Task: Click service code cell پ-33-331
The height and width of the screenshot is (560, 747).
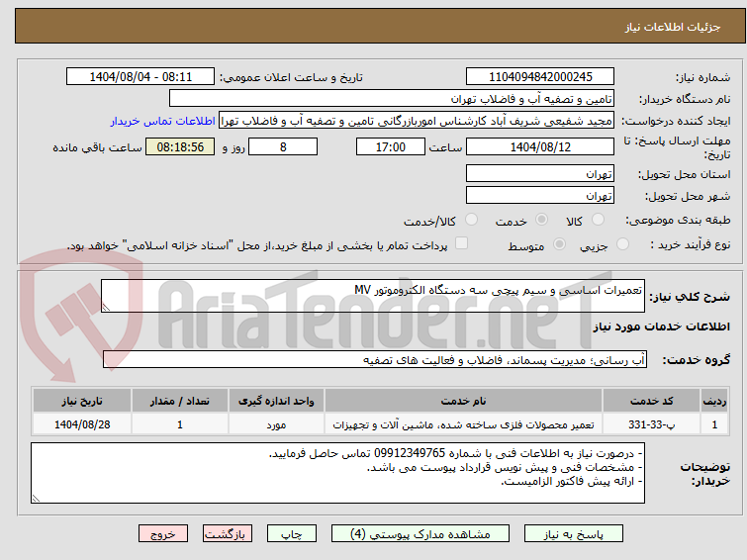Action: coord(651,424)
